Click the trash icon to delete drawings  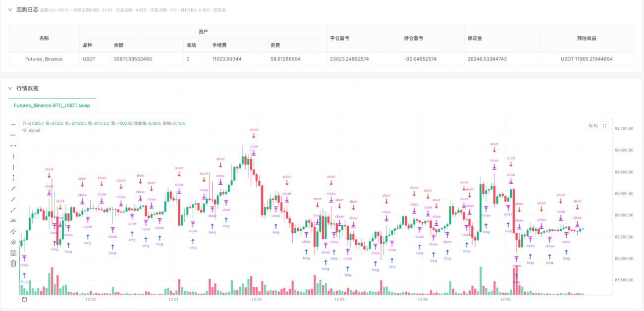click(13, 263)
